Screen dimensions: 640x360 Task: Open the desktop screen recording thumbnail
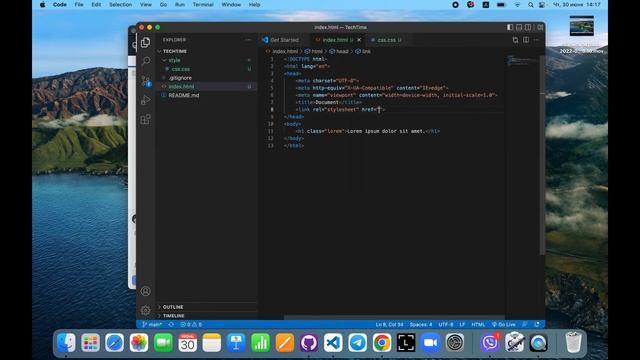click(581, 27)
